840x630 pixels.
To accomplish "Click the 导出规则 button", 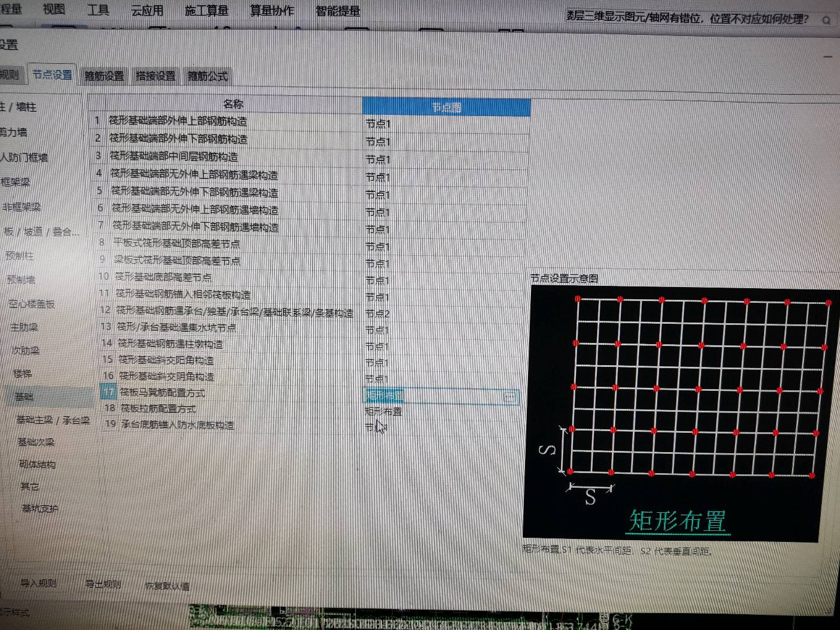I will (103, 584).
